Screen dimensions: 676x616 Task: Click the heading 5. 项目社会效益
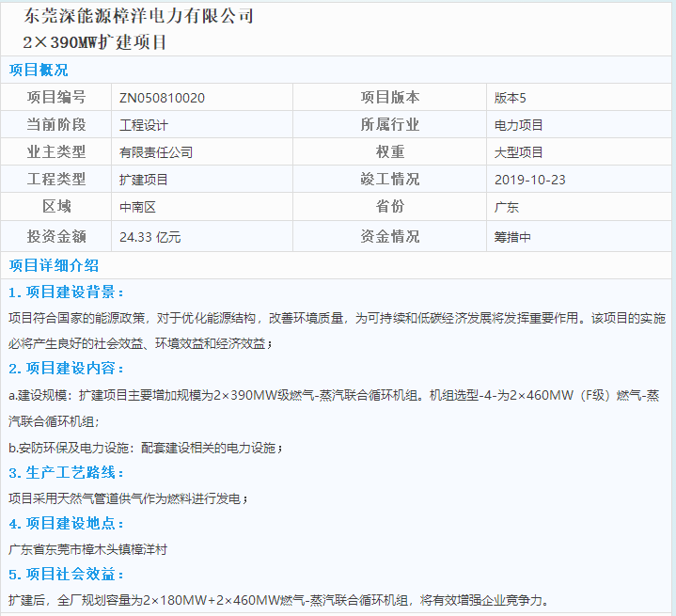pyautogui.click(x=67, y=575)
